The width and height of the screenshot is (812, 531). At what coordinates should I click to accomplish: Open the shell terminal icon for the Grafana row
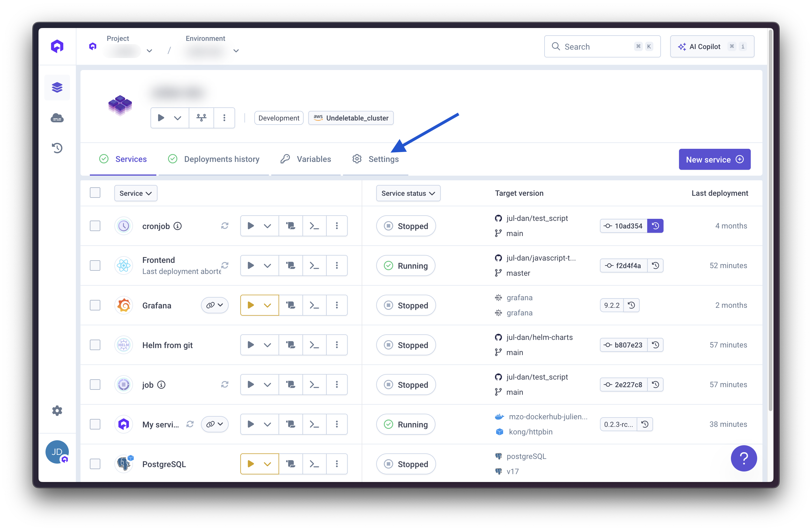(314, 305)
